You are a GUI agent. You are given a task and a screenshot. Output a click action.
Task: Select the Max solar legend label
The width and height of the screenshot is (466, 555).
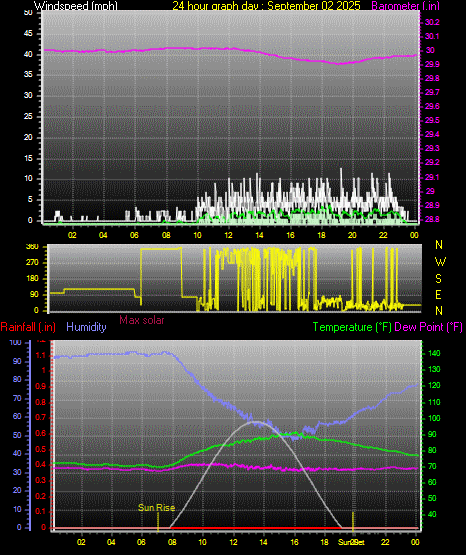(x=142, y=320)
